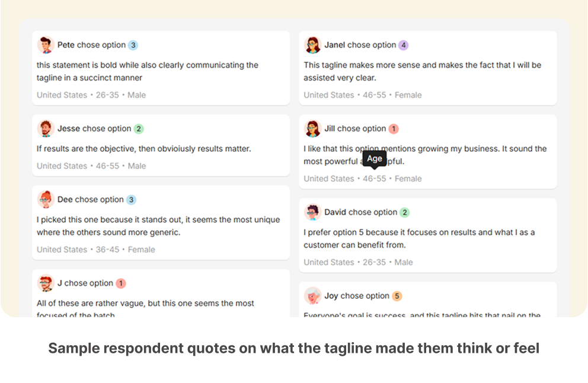Click J's avatar icon

click(x=46, y=283)
